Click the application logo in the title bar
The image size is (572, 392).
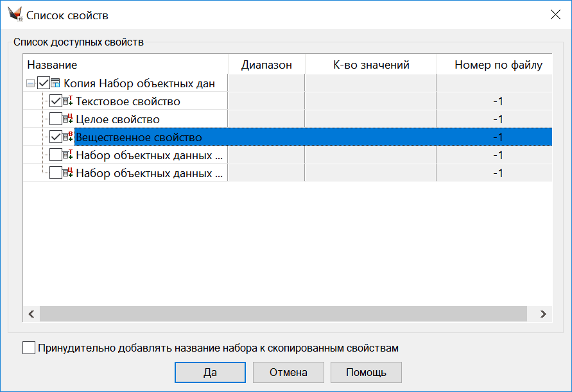(x=15, y=15)
